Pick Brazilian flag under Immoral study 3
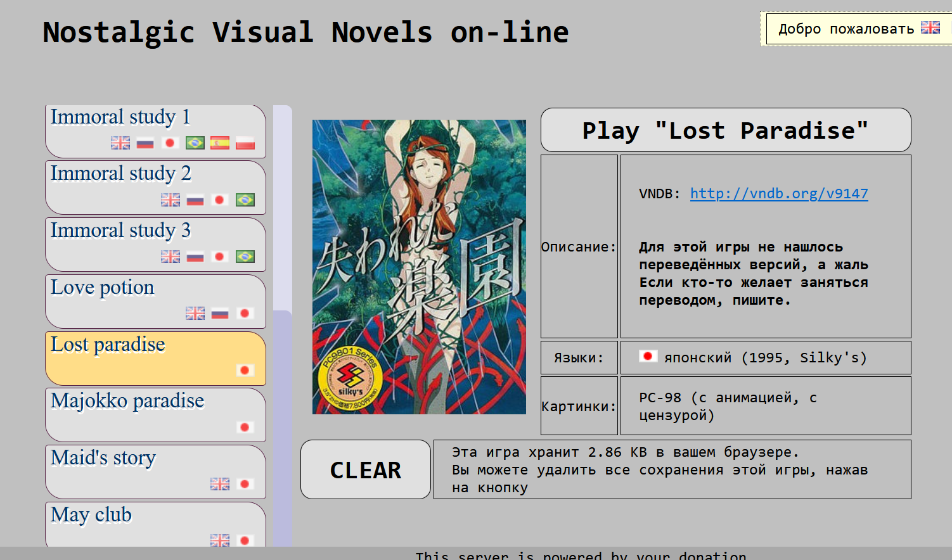Viewport: 952px width, 560px height. pyautogui.click(x=245, y=257)
